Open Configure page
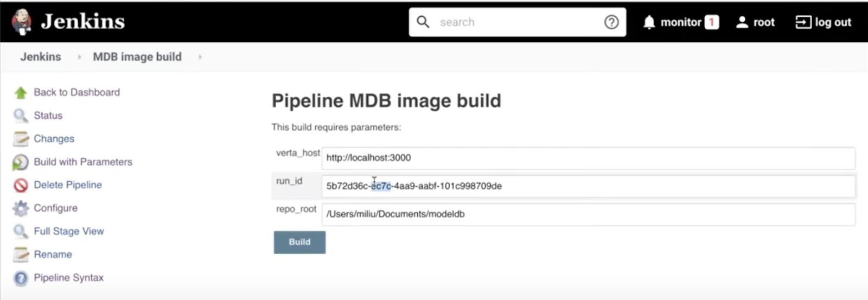This screenshot has height=300, width=868. click(x=55, y=208)
